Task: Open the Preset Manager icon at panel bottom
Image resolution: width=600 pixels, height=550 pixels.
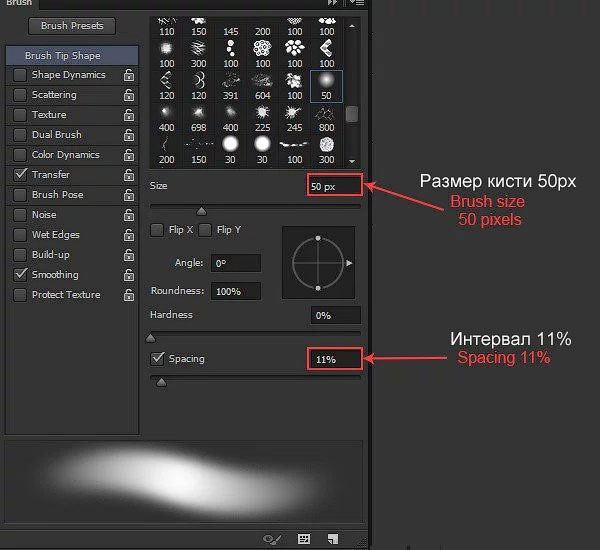Action: pyautogui.click(x=304, y=539)
